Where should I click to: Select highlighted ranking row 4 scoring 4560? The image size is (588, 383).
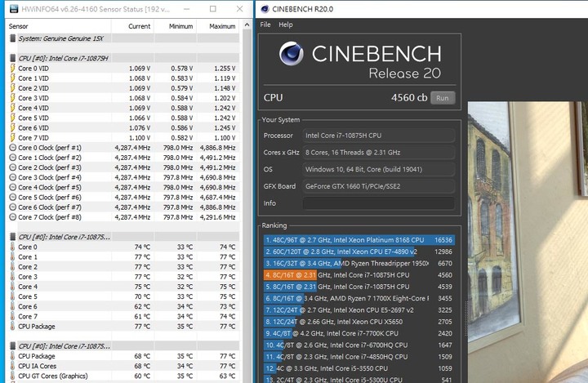pos(359,275)
